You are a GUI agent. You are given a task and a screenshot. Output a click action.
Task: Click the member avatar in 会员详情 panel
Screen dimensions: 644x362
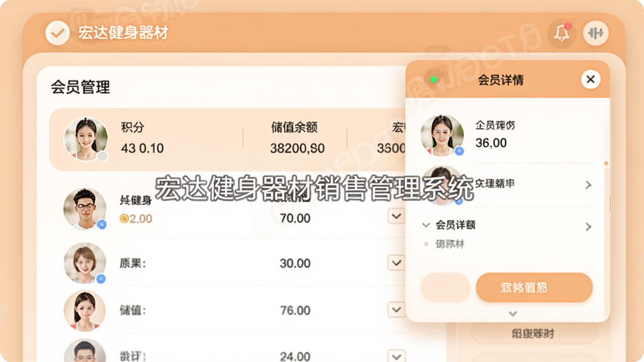pyautogui.click(x=442, y=135)
